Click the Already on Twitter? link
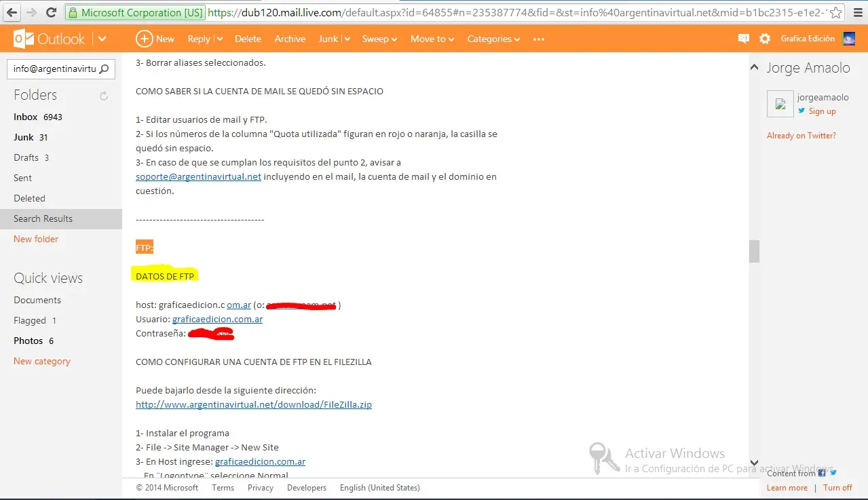Viewport: 868px width, 500px height. coord(801,136)
